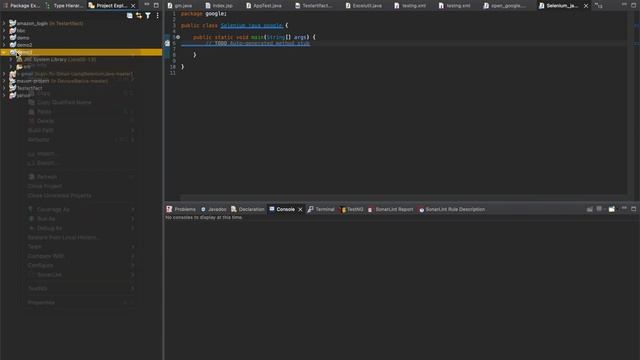Switch to the Declaration view tab

coord(248,209)
